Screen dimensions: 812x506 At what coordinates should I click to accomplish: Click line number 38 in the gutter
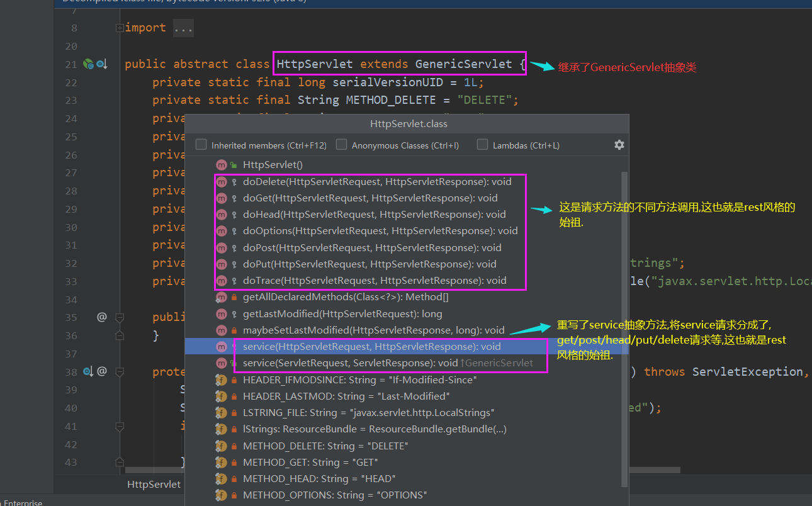[70, 372]
